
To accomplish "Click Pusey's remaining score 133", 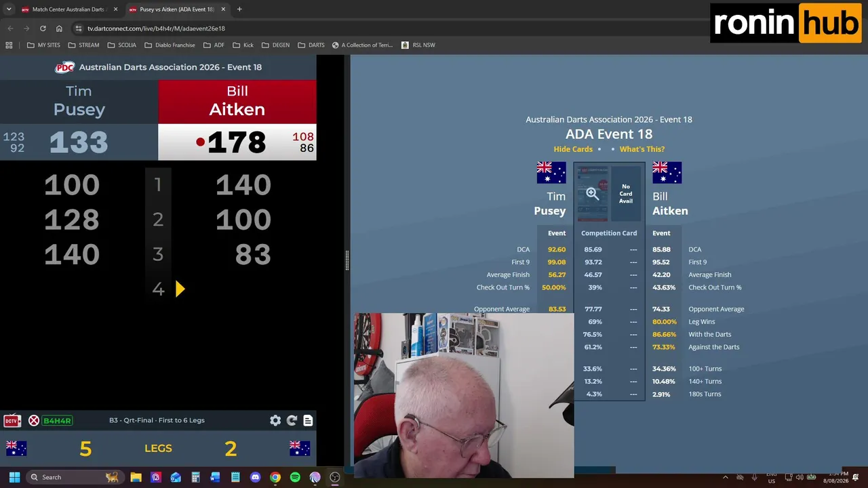I will point(79,142).
